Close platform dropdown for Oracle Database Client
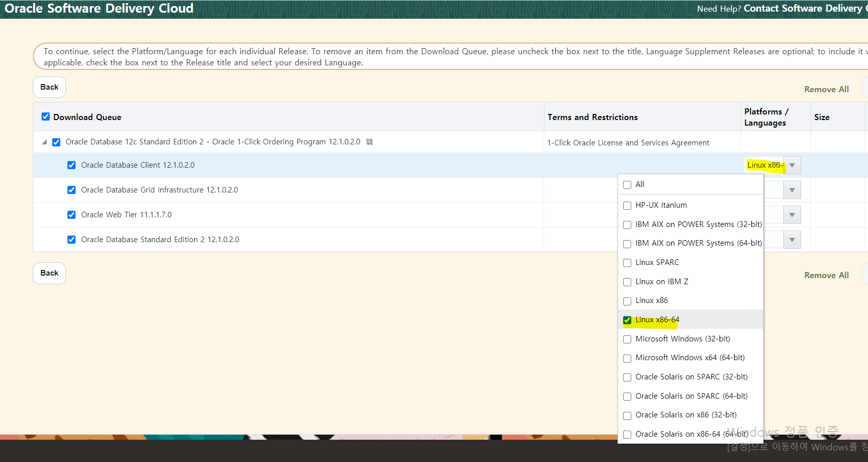 click(792, 165)
